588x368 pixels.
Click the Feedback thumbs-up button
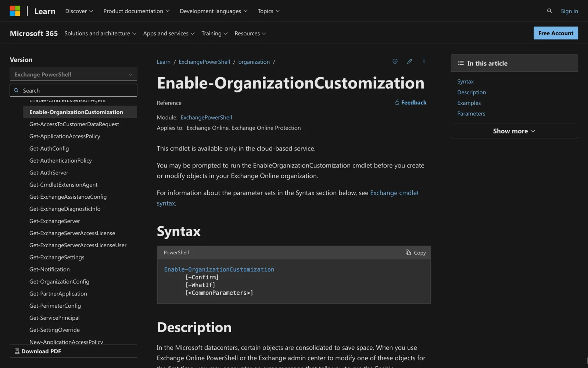point(410,103)
